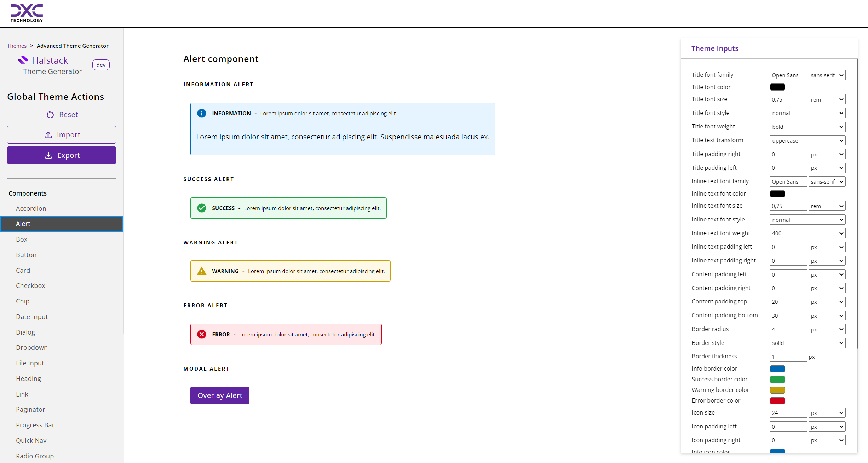Click the Import button
Screen dimensions: 868x463
(62, 135)
